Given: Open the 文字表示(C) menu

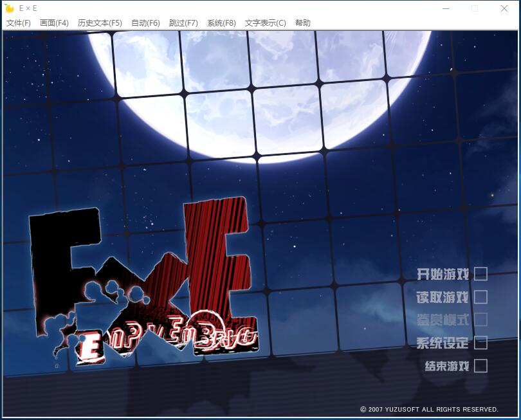Looking at the screenshot, I should click(x=264, y=23).
